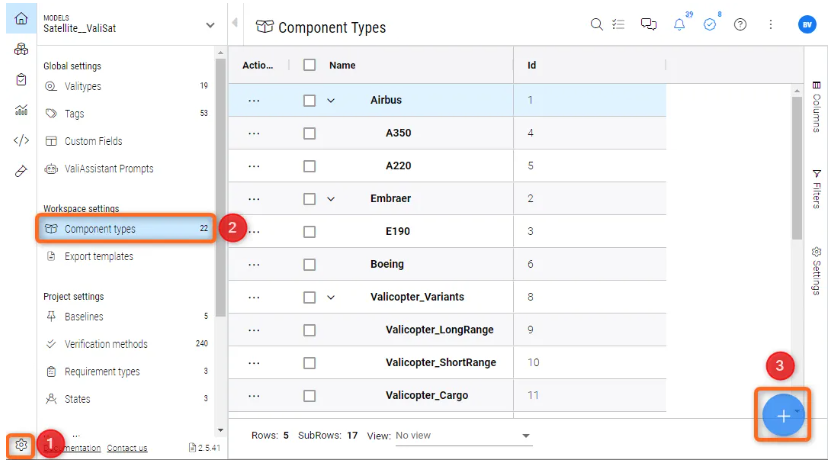The width and height of the screenshot is (837, 467).
Task: Follow the Contact us link
Action: (x=127, y=448)
